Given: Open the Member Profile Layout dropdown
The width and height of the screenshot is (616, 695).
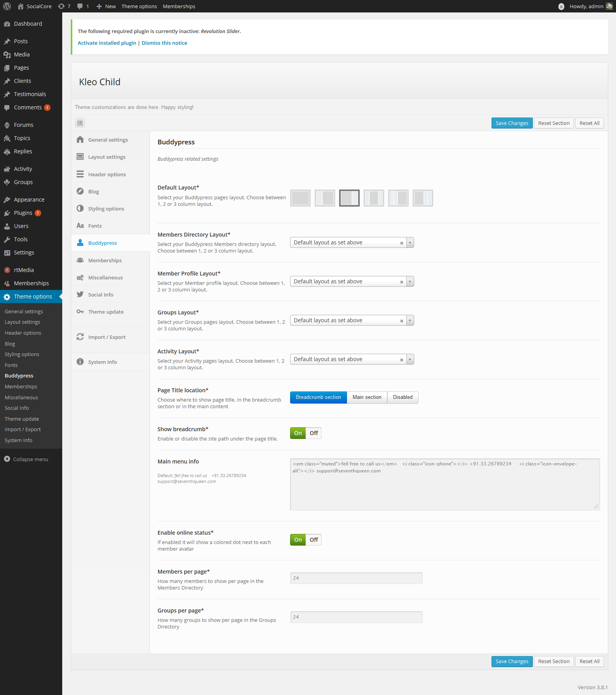Looking at the screenshot, I should pyautogui.click(x=410, y=281).
